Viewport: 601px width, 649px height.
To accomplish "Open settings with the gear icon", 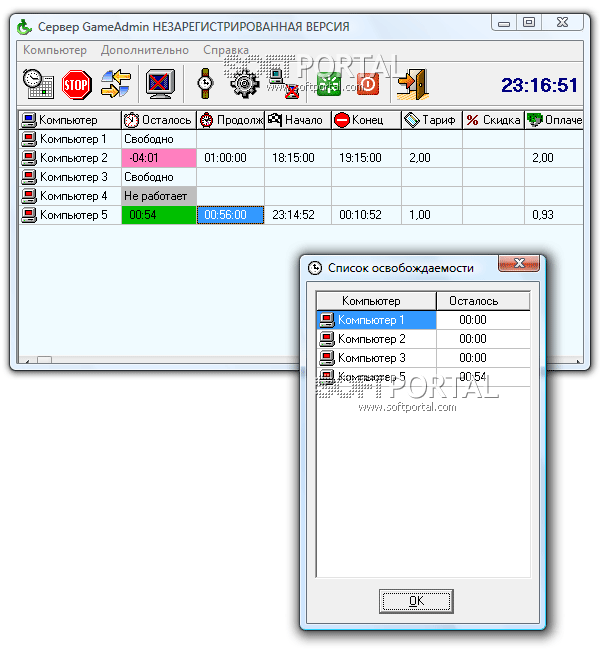I will [245, 84].
